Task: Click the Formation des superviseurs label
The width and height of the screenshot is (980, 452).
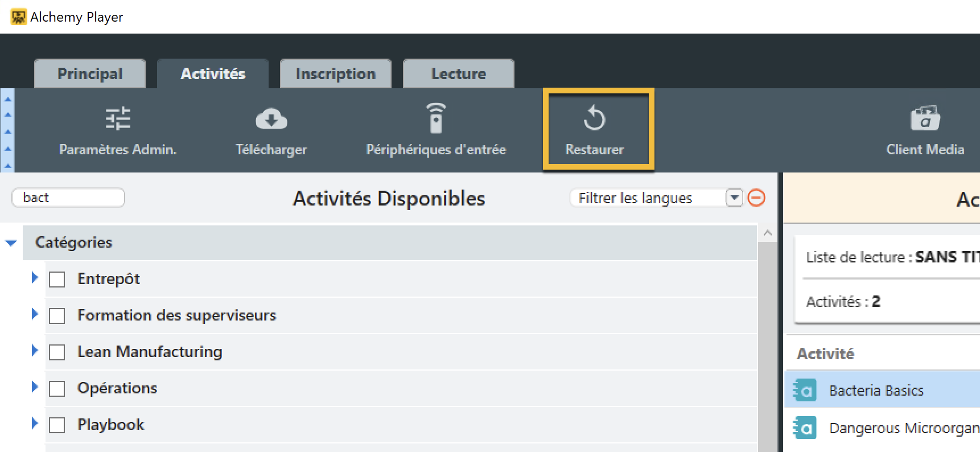Action: (x=176, y=315)
